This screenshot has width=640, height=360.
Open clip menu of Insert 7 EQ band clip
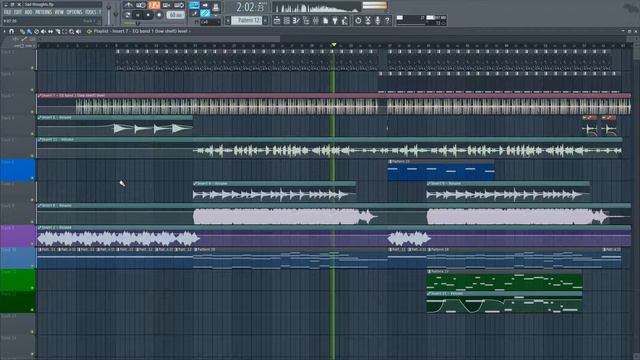coord(39,96)
